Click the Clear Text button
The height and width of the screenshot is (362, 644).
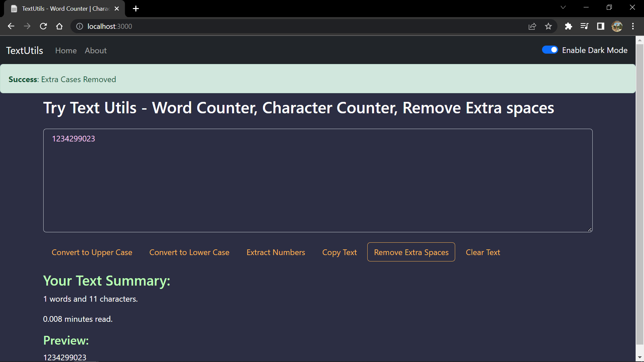pyautogui.click(x=483, y=252)
